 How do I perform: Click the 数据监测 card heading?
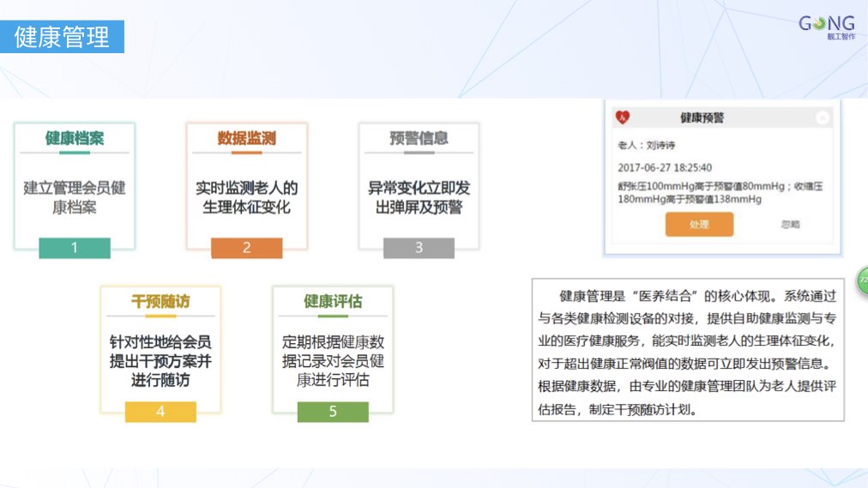(246, 138)
